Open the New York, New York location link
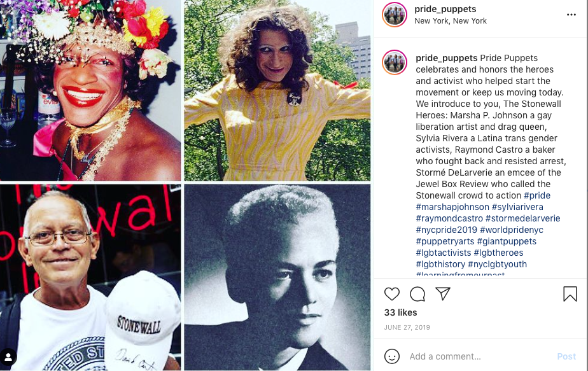The image size is (588, 371). (x=451, y=21)
